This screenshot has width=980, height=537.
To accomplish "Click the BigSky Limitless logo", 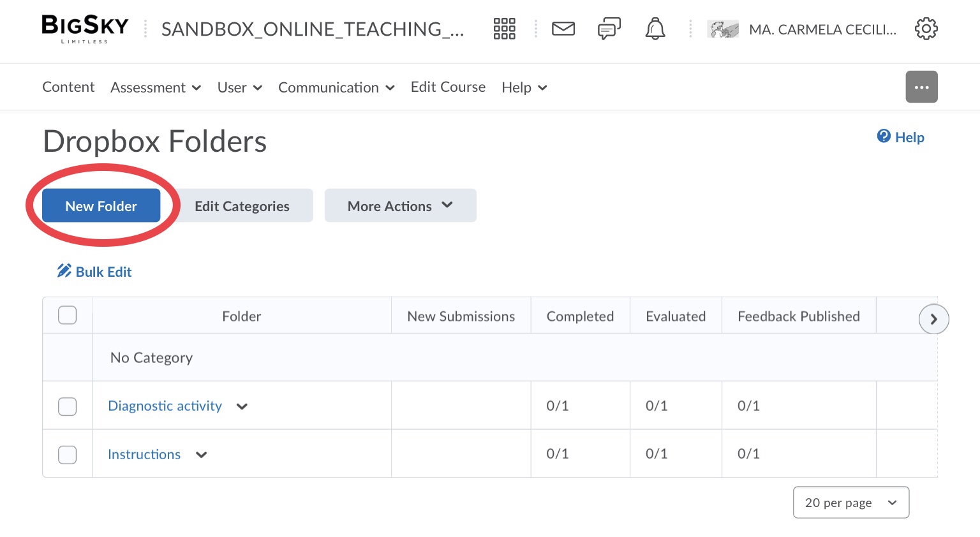I will tap(85, 29).
